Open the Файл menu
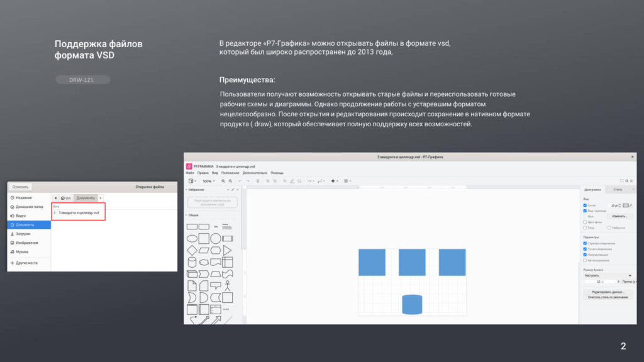The image size is (644, 362). (x=189, y=173)
